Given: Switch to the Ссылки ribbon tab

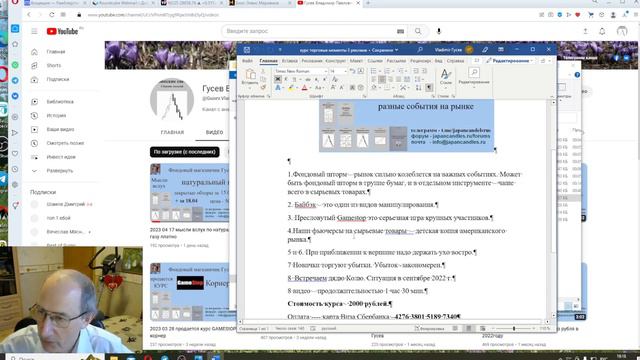Looking at the screenshot, I should (375, 61).
